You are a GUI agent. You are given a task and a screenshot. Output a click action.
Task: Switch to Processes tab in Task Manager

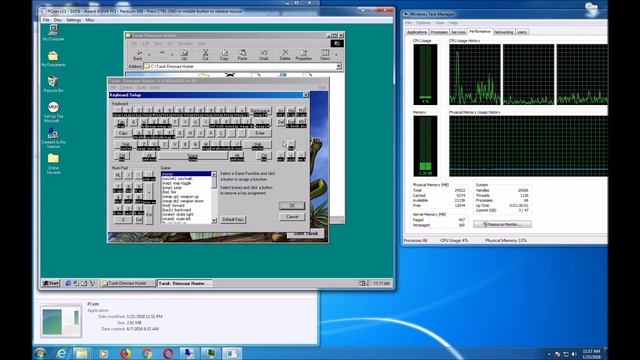(439, 32)
